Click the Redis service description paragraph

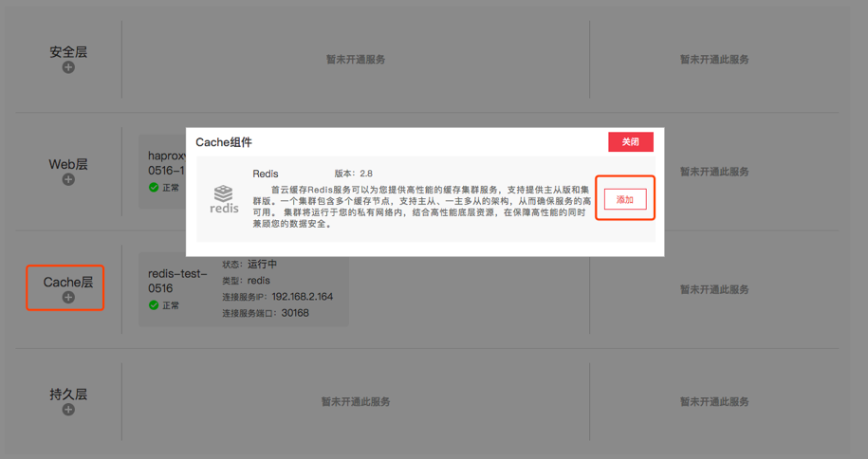422,207
